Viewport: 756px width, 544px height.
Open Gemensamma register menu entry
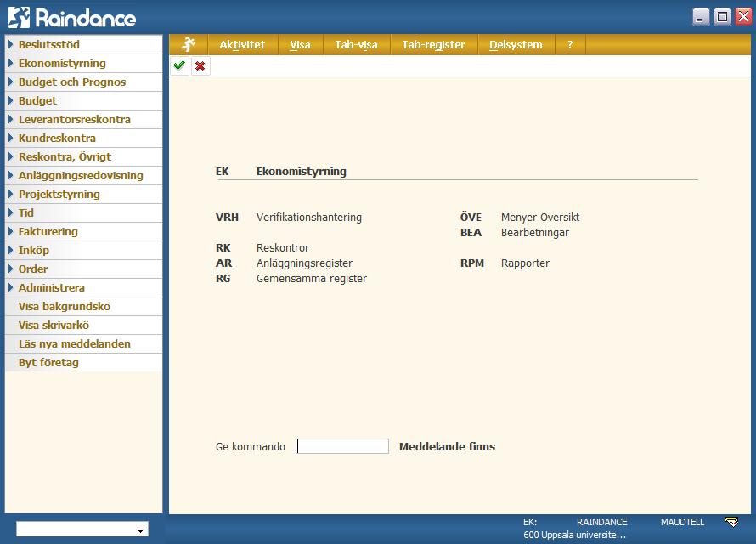312,279
